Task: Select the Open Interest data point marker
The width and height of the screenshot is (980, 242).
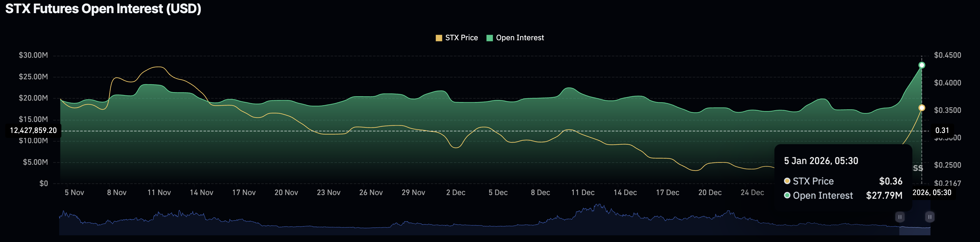Action: (x=921, y=65)
